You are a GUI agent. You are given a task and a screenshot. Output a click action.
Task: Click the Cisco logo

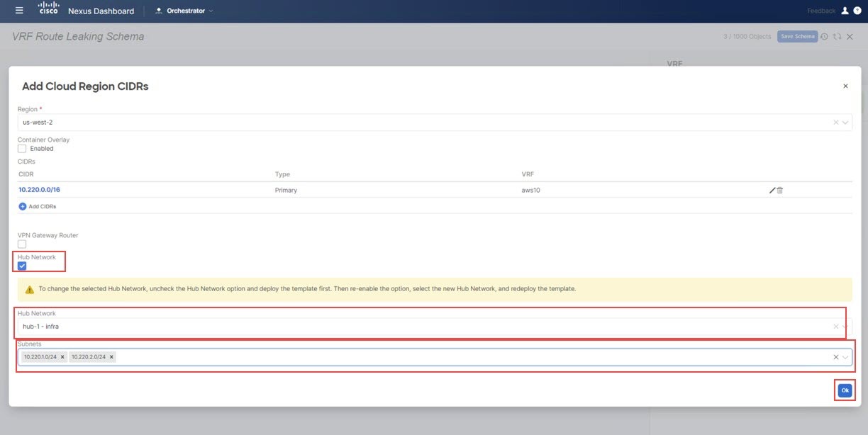[x=50, y=10]
